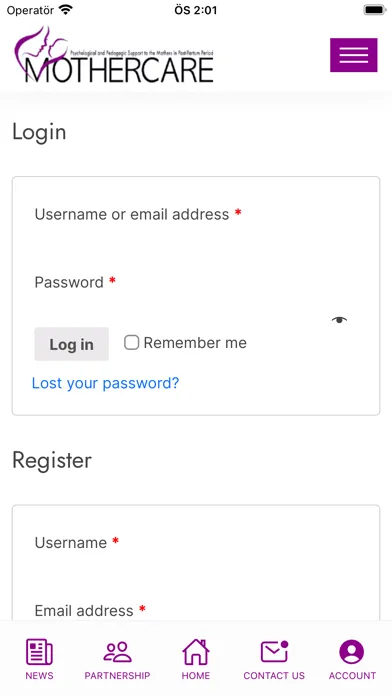The height and width of the screenshot is (696, 392).
Task: Click the Remember me label text
Action: tap(195, 343)
